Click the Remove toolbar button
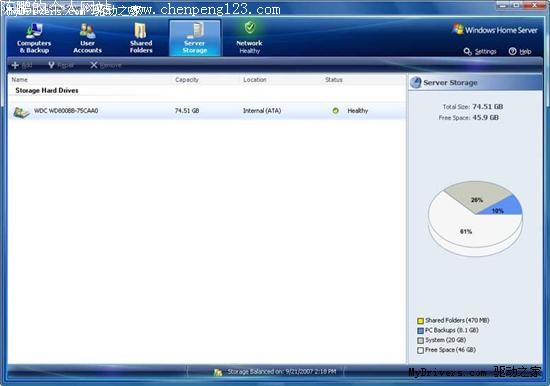The image size is (550, 386). (x=106, y=65)
